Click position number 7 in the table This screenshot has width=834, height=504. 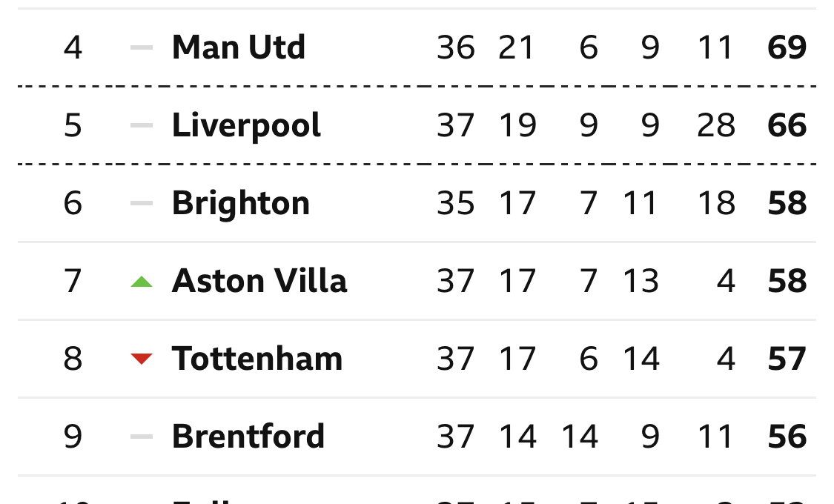[73, 281]
